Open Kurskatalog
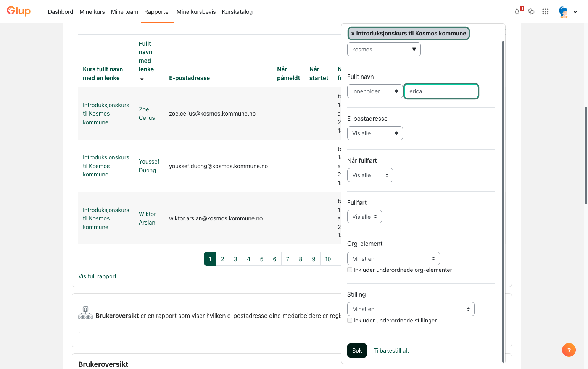This screenshot has width=588, height=369. click(x=237, y=12)
